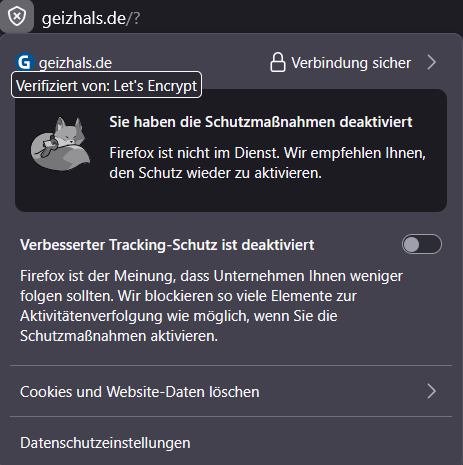Open Datenschutzeinstellungen
463x465 pixels.
point(231,443)
